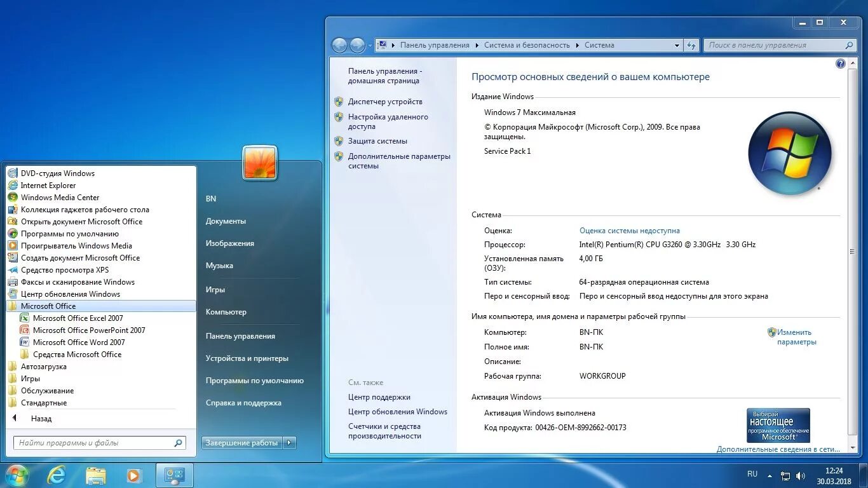
Task: Open Центр поддержки link
Action: click(x=379, y=397)
